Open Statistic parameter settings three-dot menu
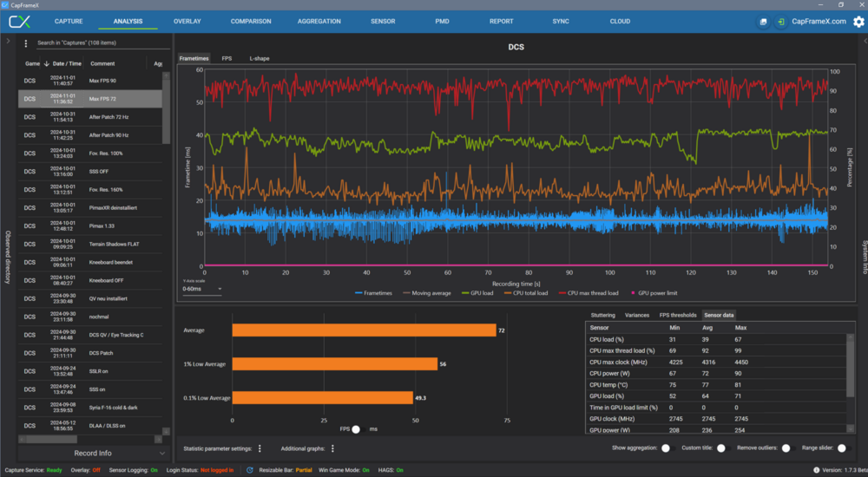Screen dimensions: 868x477 (260, 448)
